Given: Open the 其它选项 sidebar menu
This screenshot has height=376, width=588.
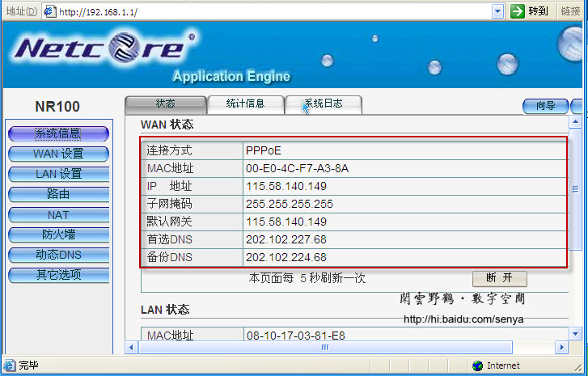Looking at the screenshot, I should 58,275.
